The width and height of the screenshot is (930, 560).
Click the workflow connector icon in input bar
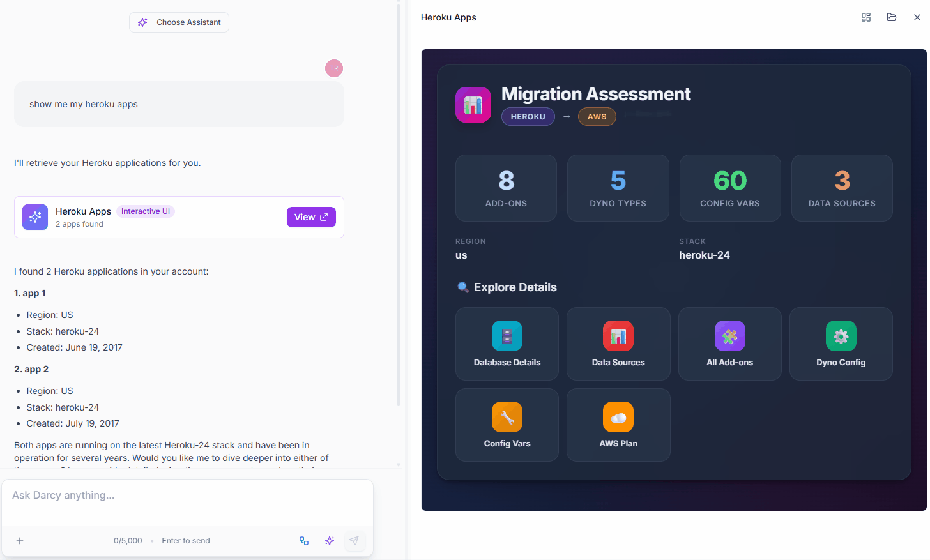coord(304,541)
